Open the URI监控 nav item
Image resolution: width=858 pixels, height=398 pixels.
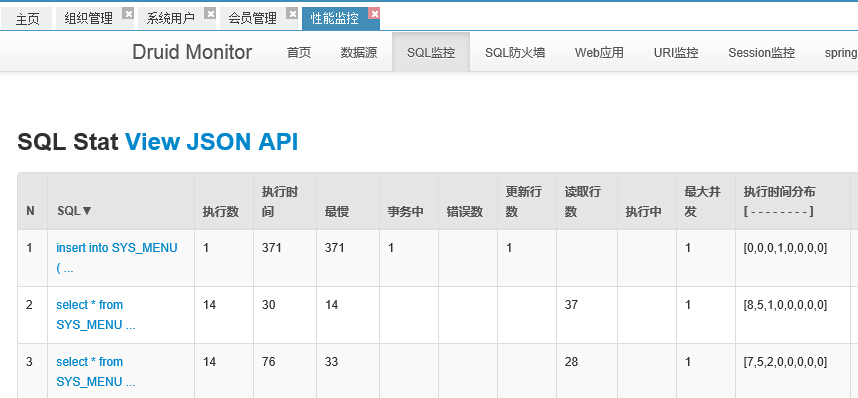(676, 53)
